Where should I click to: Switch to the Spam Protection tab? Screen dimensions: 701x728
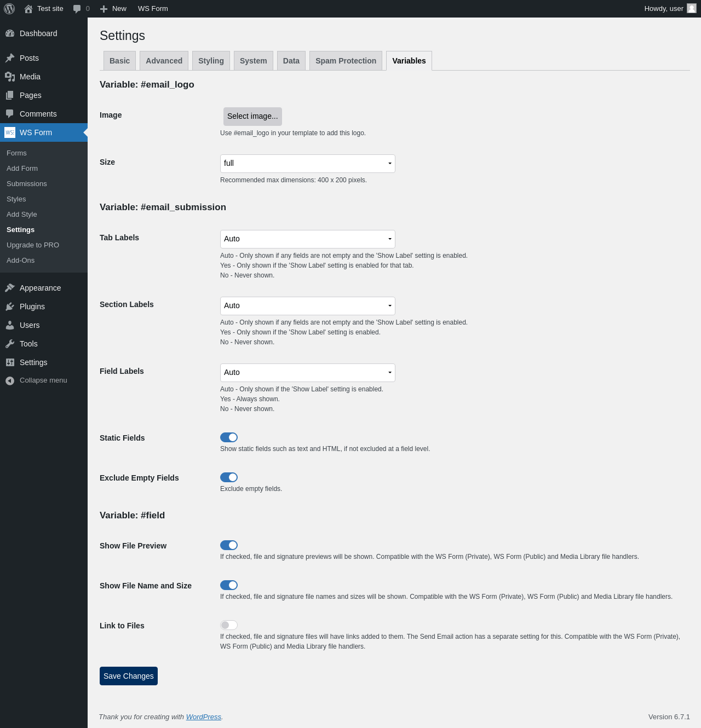(x=346, y=61)
